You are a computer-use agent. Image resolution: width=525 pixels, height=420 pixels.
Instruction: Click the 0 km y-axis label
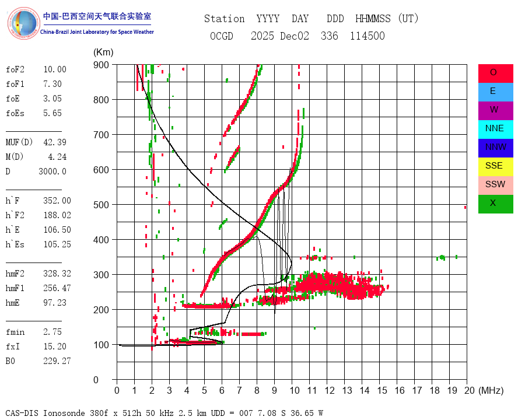96,380
